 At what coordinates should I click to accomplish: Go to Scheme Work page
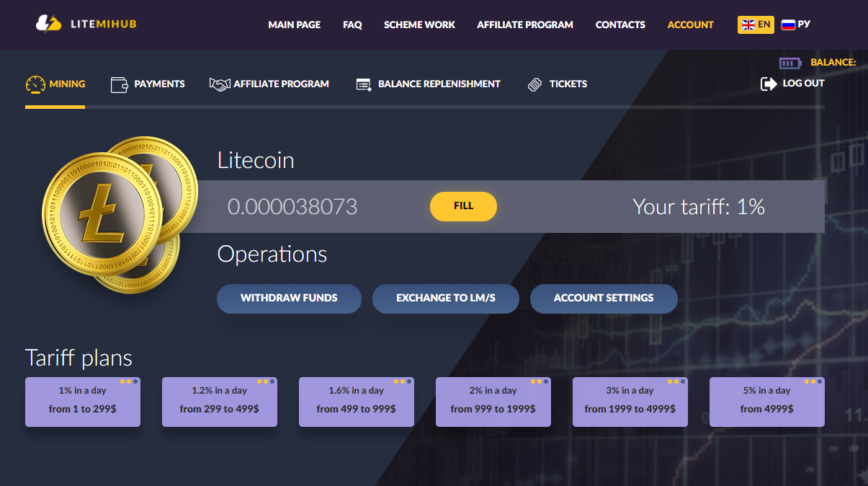[419, 25]
